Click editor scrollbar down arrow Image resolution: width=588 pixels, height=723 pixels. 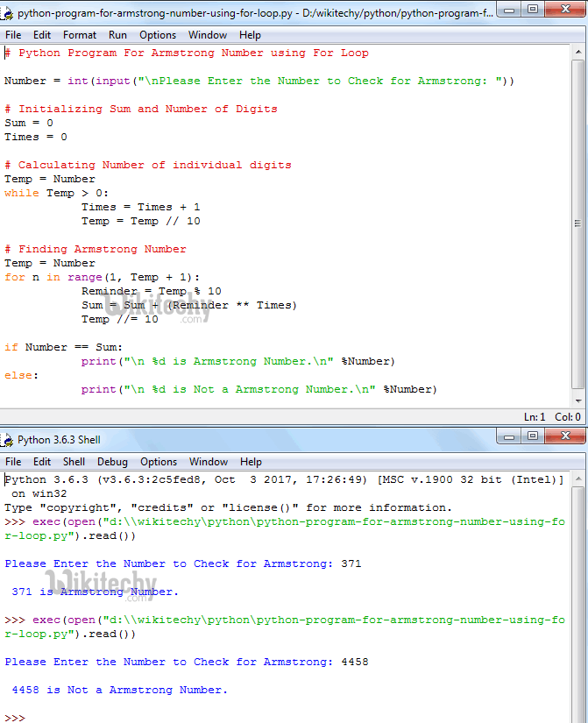578,400
